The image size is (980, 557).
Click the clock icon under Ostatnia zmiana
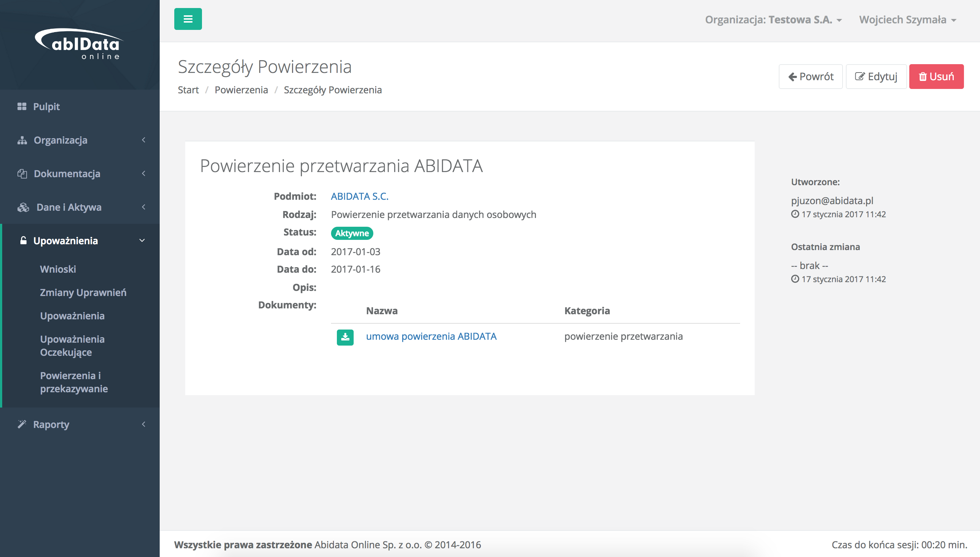pos(795,279)
